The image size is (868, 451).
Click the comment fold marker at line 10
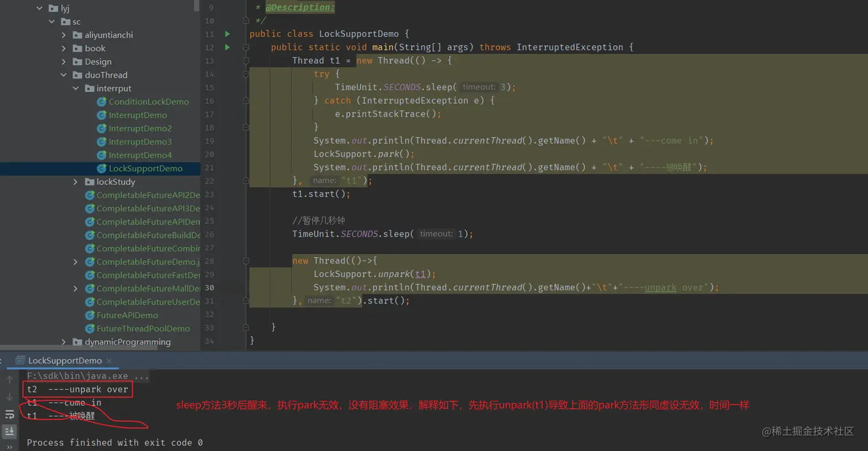pyautogui.click(x=246, y=21)
